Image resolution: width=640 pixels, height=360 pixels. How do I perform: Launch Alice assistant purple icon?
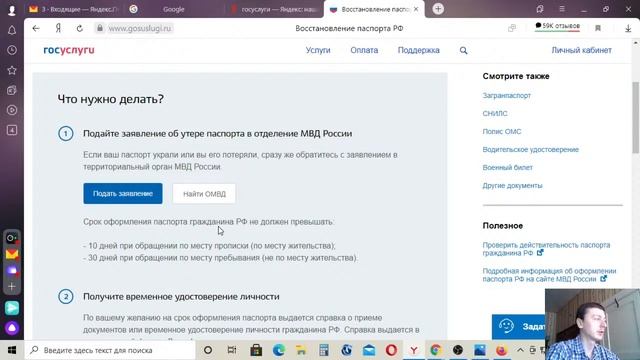(x=12, y=328)
